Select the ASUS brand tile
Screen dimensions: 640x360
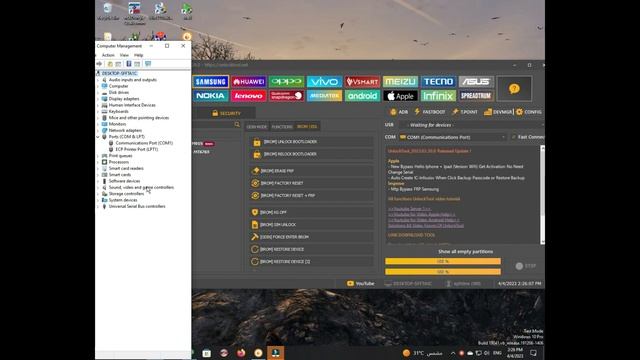(x=476, y=82)
